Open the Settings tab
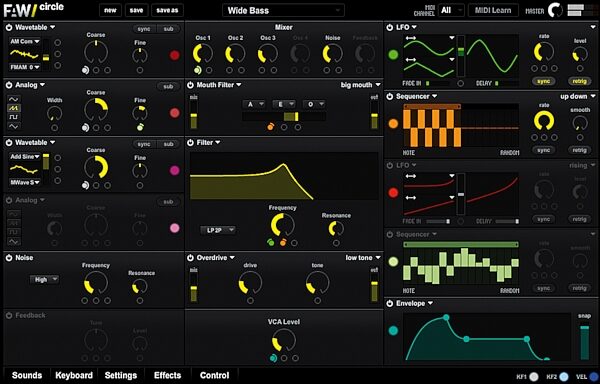This screenshot has width=600, height=384. point(121,375)
